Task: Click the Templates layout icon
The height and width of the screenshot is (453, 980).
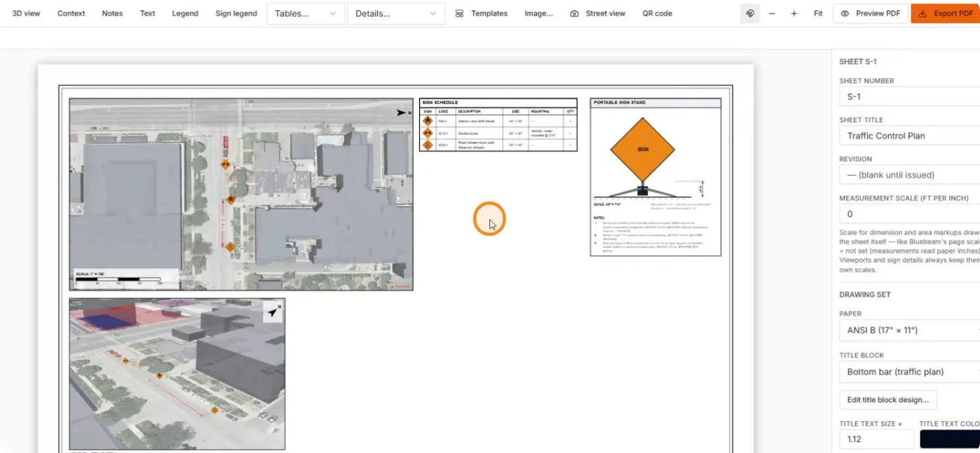Action: 459,14
